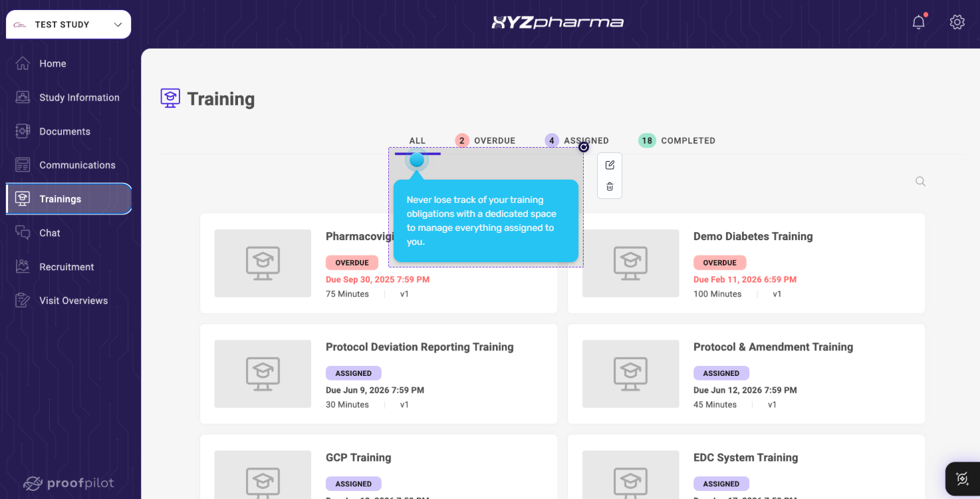Click the trash icon beside tooltip

point(610,187)
